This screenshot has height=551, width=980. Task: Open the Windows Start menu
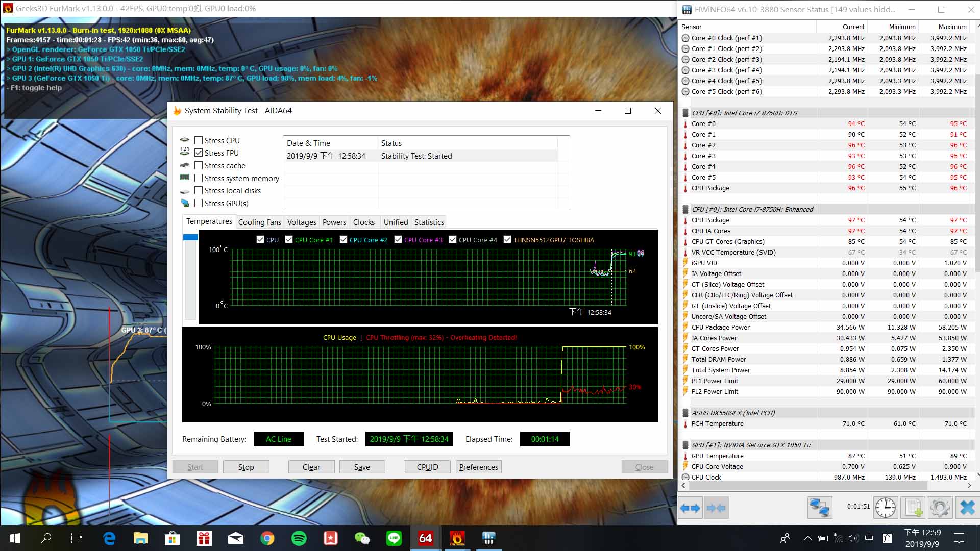click(15, 538)
